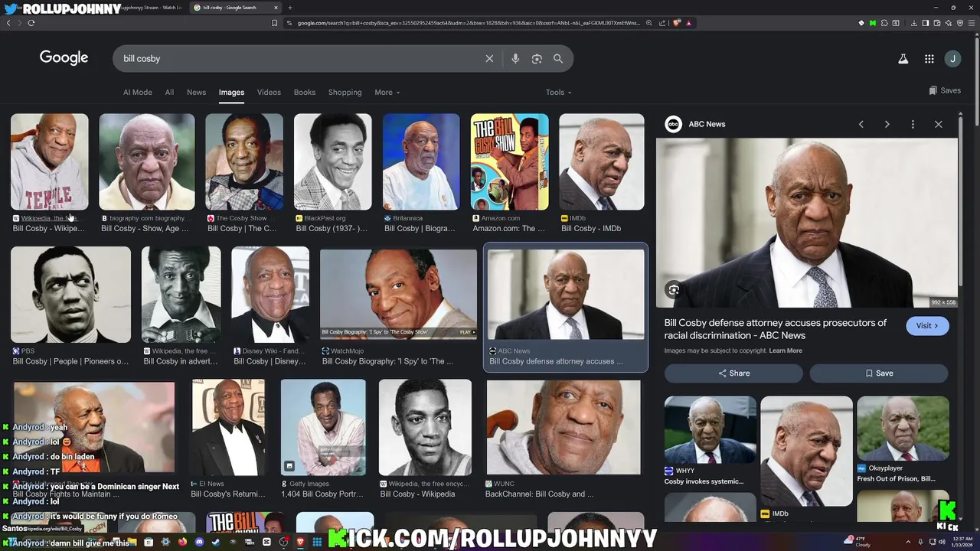Viewport: 980px width, 551px height.
Task: Switch to the All results tab
Action: [x=169, y=93]
